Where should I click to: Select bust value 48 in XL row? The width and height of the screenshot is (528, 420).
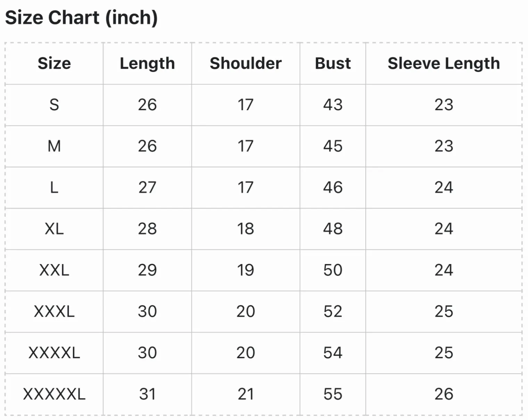333,229
